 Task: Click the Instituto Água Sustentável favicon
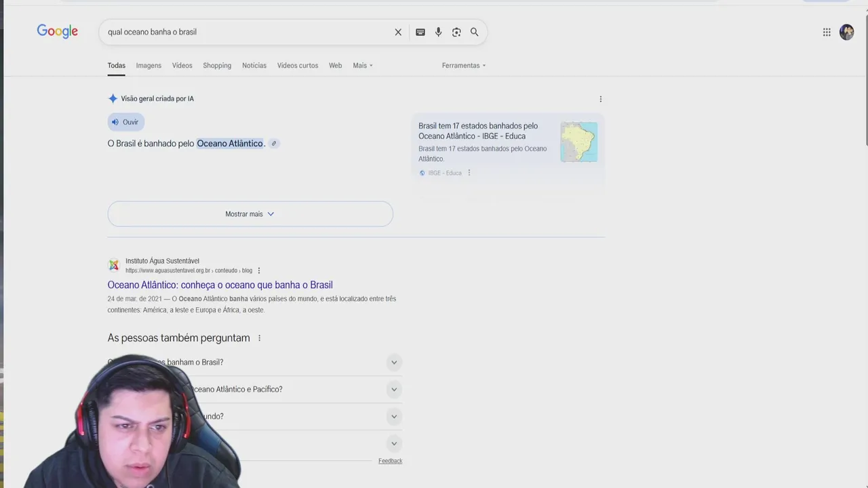(x=114, y=265)
